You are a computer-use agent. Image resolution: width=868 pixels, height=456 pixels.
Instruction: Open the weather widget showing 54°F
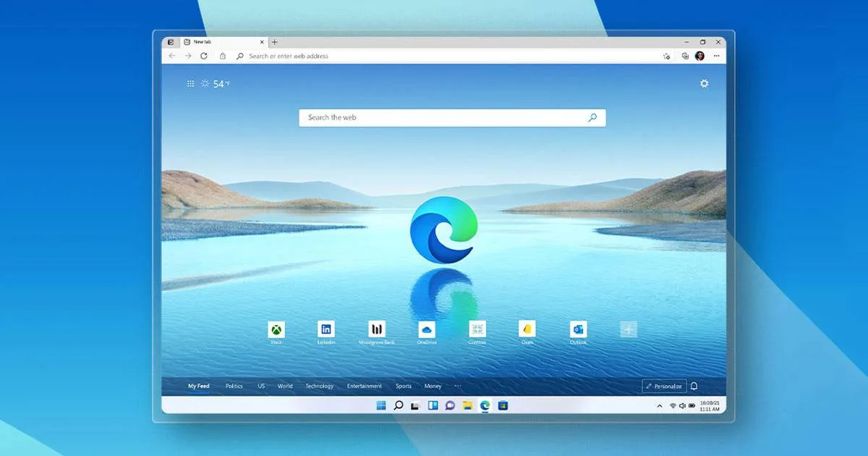[x=215, y=84]
